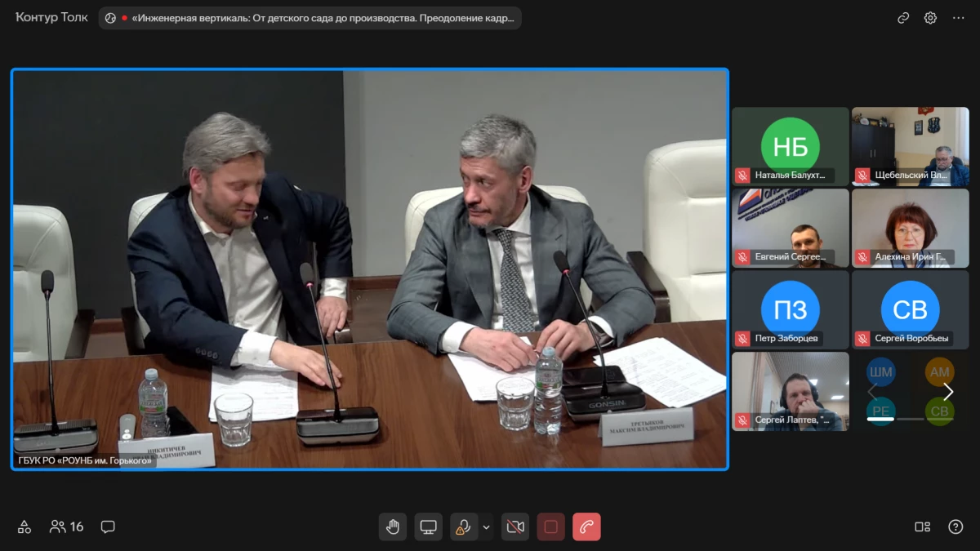This screenshot has height=551, width=980.
Task: Open the participants list showing 16
Action: [x=67, y=527]
